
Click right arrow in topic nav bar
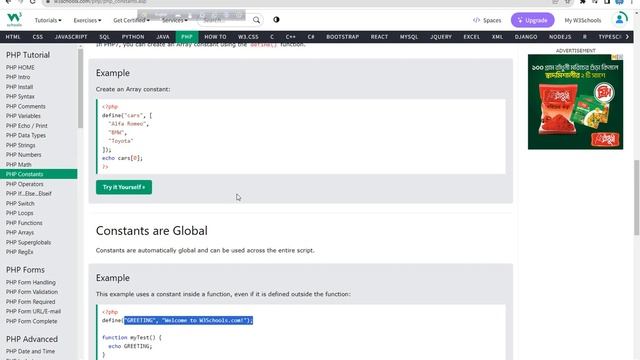click(627, 37)
